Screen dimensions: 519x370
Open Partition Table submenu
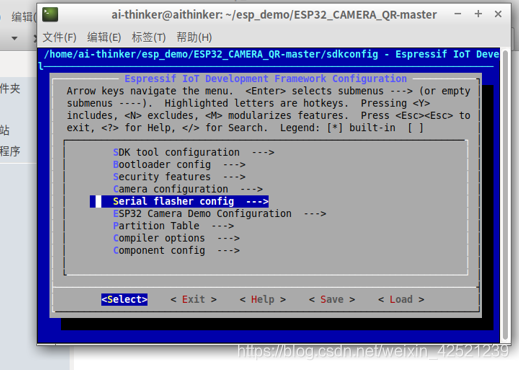click(x=173, y=226)
